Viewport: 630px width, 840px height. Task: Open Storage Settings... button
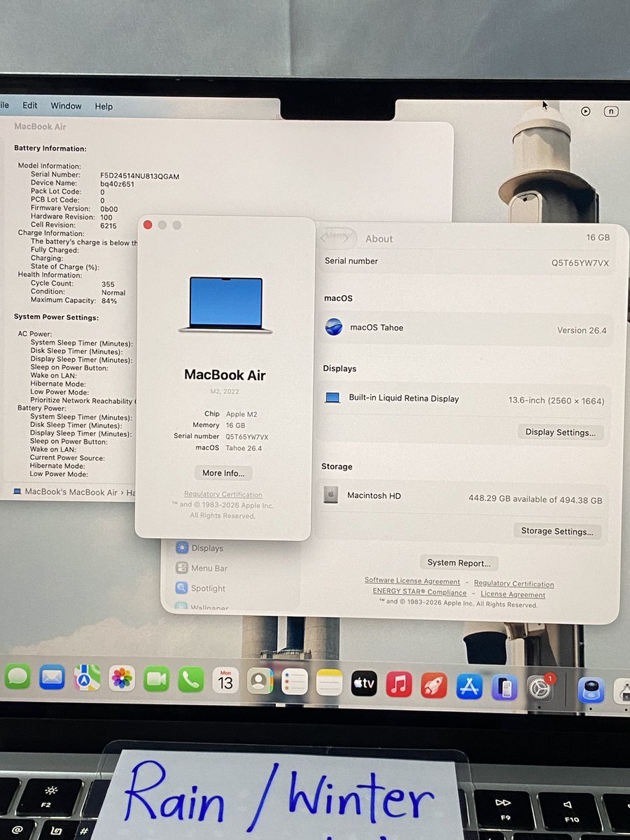[557, 531]
